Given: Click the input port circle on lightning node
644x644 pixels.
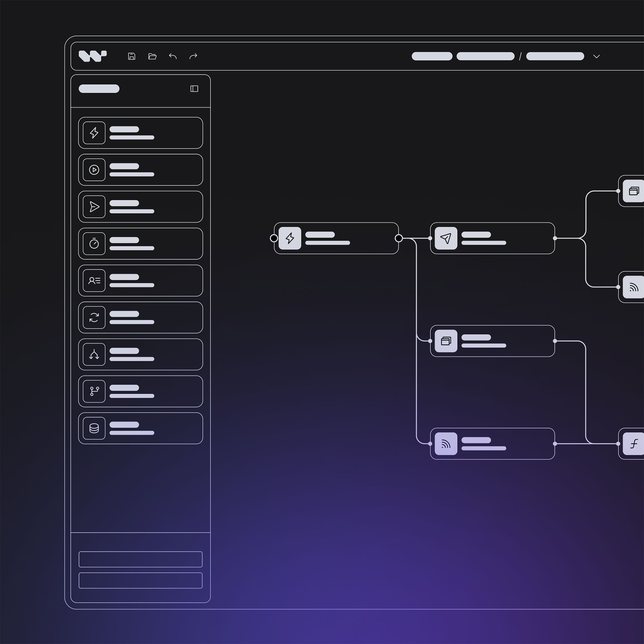Looking at the screenshot, I should 274,238.
